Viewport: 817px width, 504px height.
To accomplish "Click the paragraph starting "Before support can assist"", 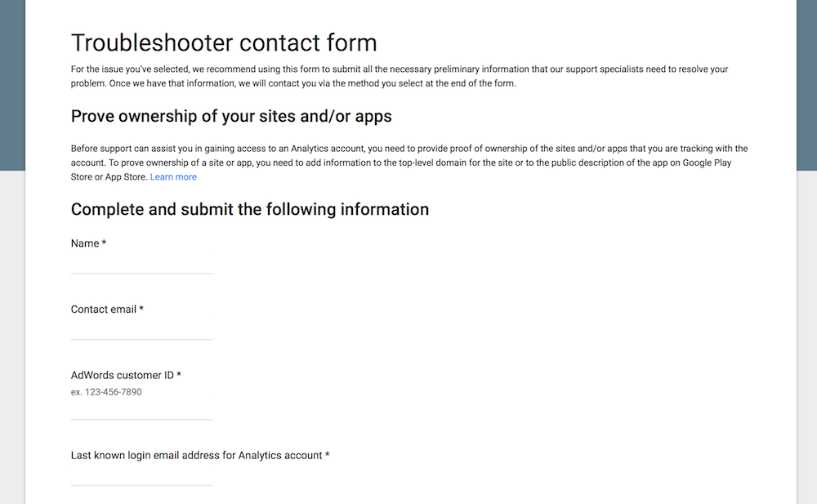I will pyautogui.click(x=409, y=163).
